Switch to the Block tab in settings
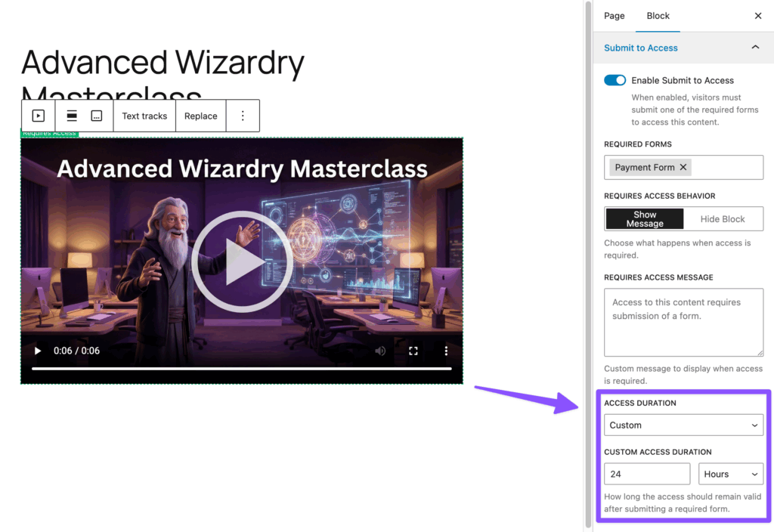 tap(658, 16)
